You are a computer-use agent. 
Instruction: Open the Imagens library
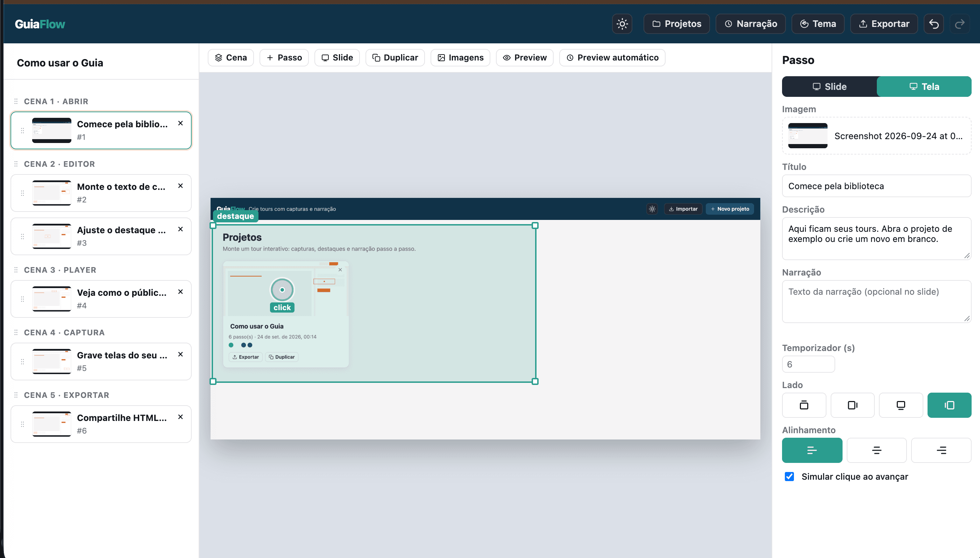pyautogui.click(x=460, y=57)
